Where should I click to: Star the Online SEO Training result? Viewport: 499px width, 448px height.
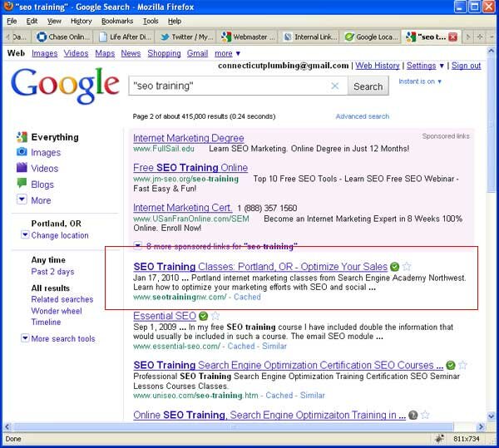point(425,415)
